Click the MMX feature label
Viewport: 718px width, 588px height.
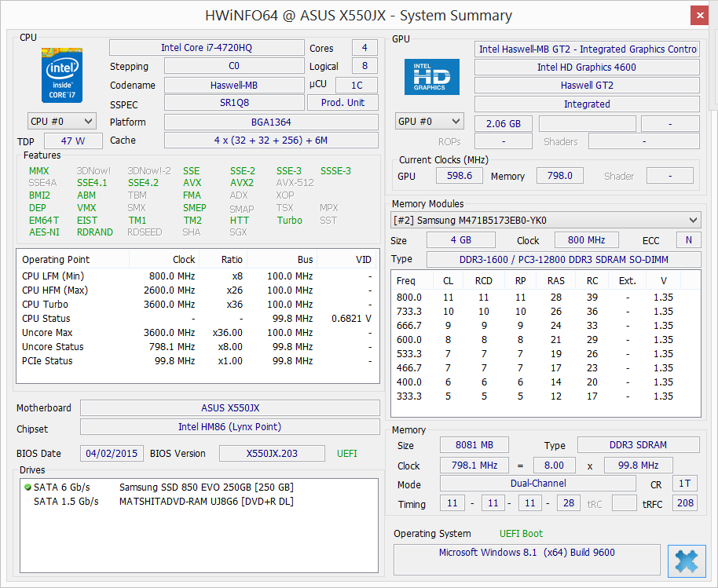click(39, 170)
